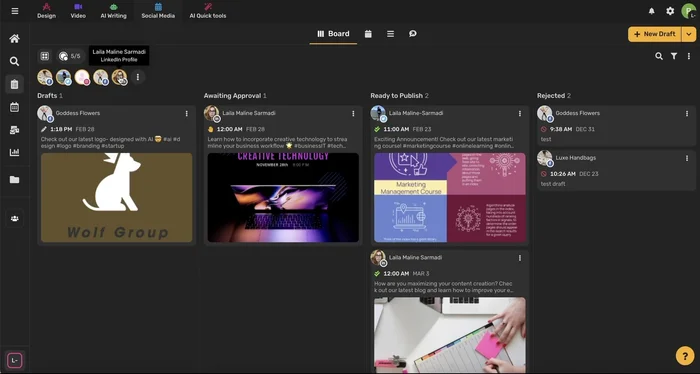Search posts with the board magnifier icon

pos(659,56)
